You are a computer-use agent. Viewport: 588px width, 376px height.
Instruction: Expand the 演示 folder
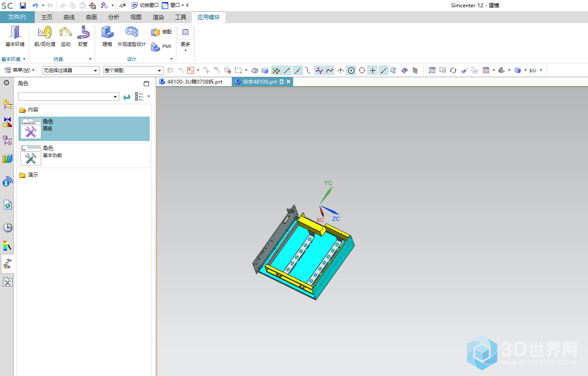click(x=29, y=175)
